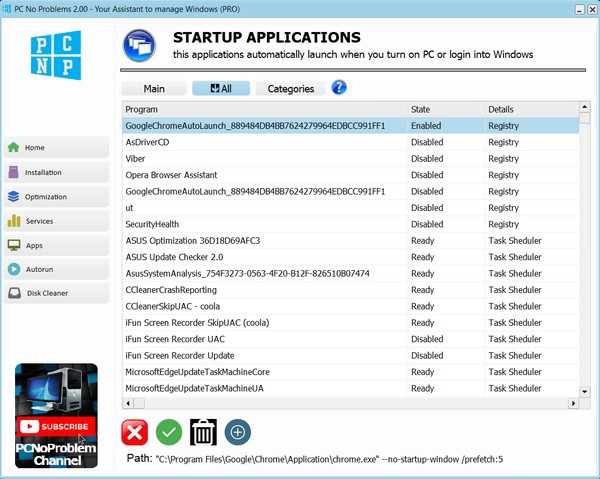This screenshot has height=479, width=600.
Task: Select the AsusSystemAnalysis task row
Action: pyautogui.click(x=351, y=274)
